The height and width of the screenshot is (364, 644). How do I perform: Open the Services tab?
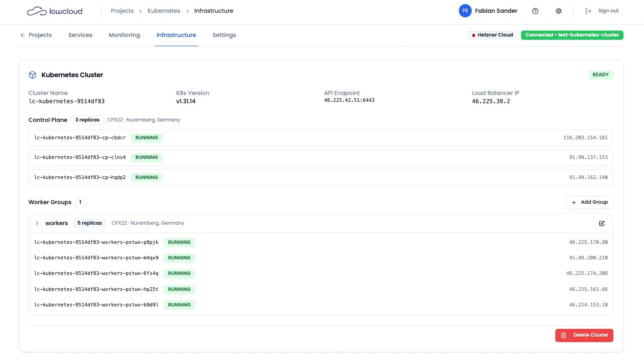click(x=80, y=35)
